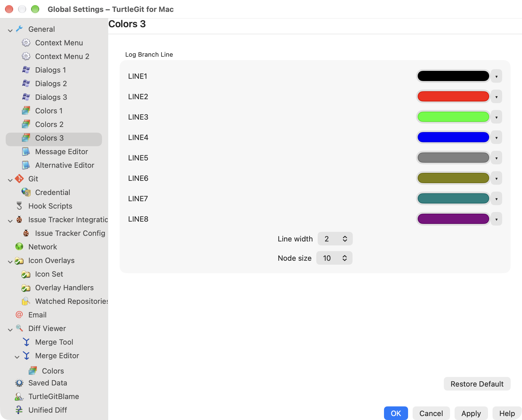Click the Git diamond logo icon

[x=19, y=179]
